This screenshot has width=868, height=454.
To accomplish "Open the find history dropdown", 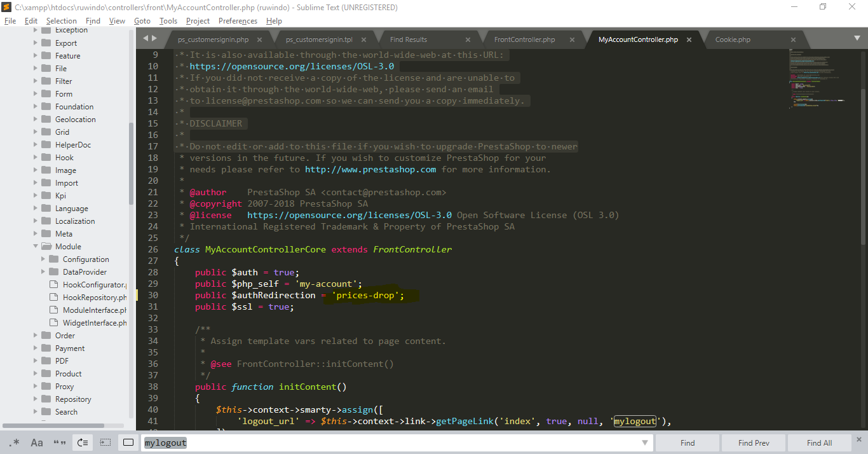I will [x=645, y=443].
